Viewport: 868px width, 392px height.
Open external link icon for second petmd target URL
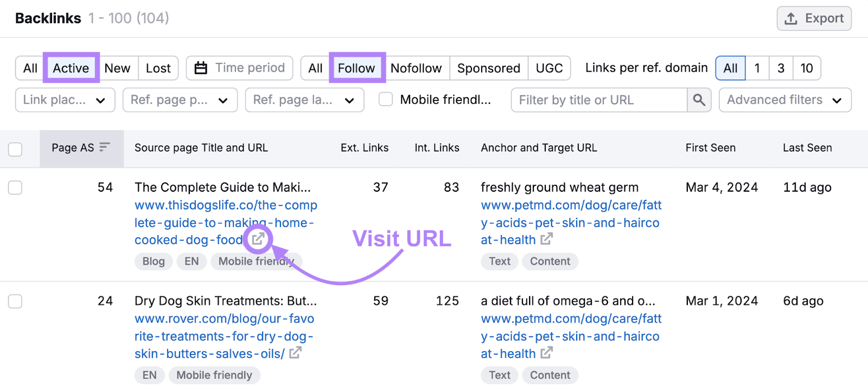click(x=547, y=353)
